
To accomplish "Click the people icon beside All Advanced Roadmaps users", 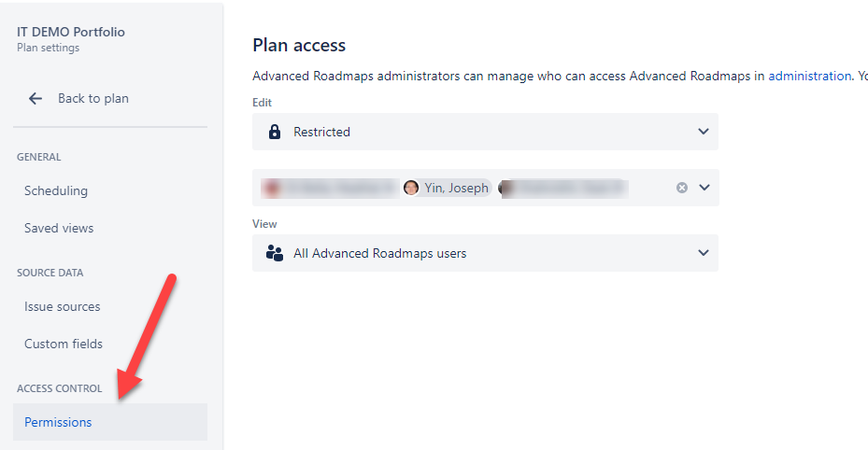I will (274, 253).
